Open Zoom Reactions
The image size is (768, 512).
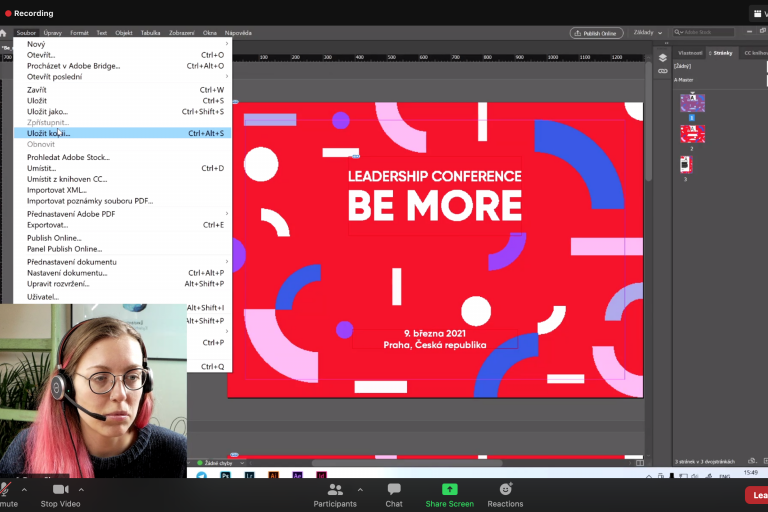(505, 494)
